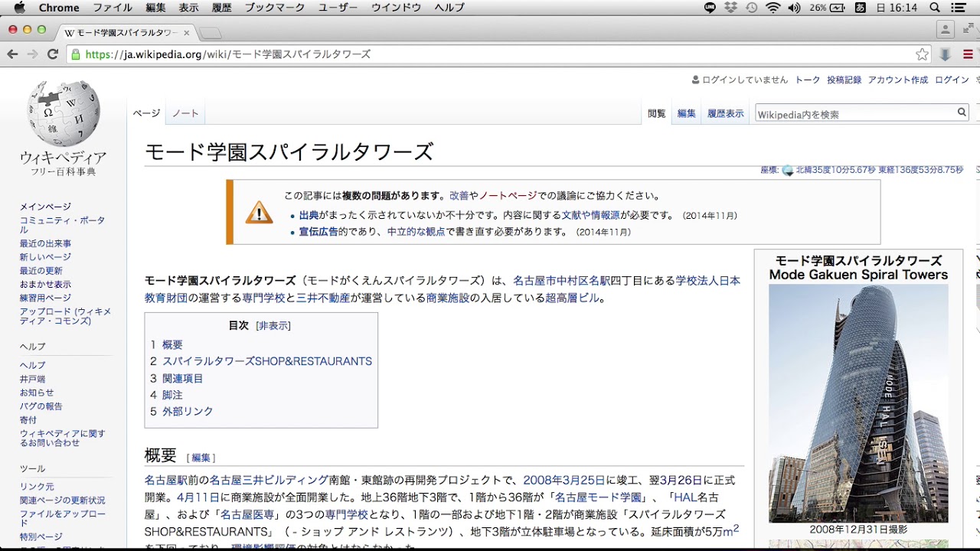Click the secure lock icon in address bar
This screenshot has height=551, width=980.
coord(75,54)
